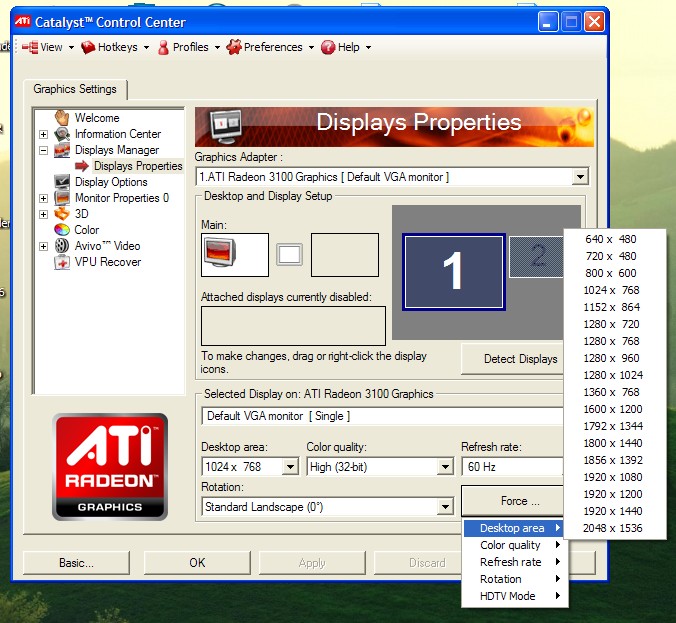Click the Discard button
Screen dimensions: 676x623
417,563
